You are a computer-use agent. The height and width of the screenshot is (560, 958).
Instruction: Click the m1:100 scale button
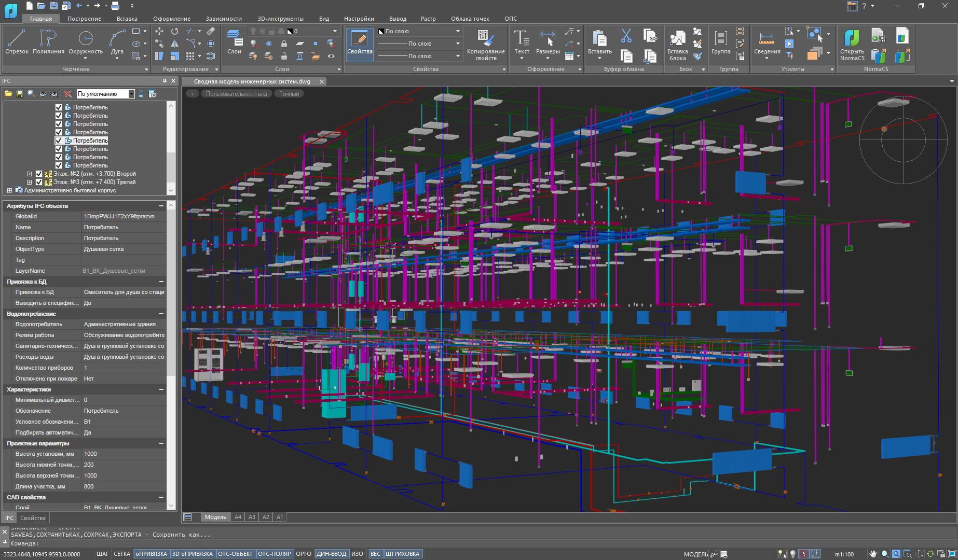coord(844,554)
